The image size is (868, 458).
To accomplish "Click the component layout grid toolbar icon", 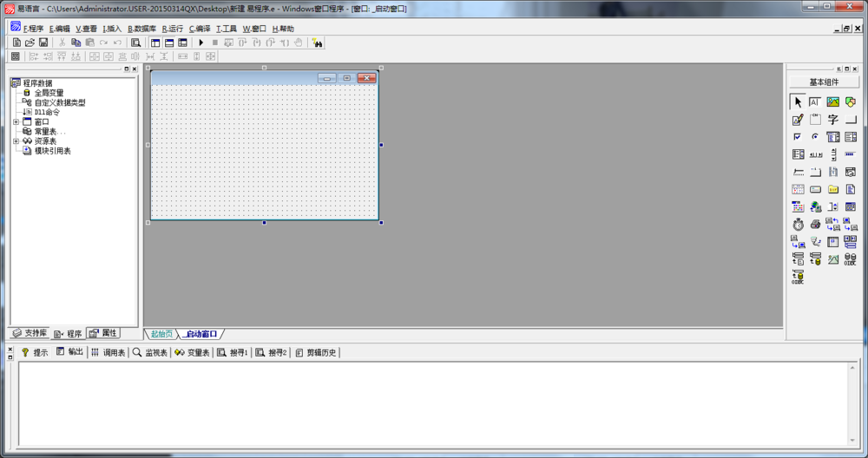I will pyautogui.click(x=16, y=56).
